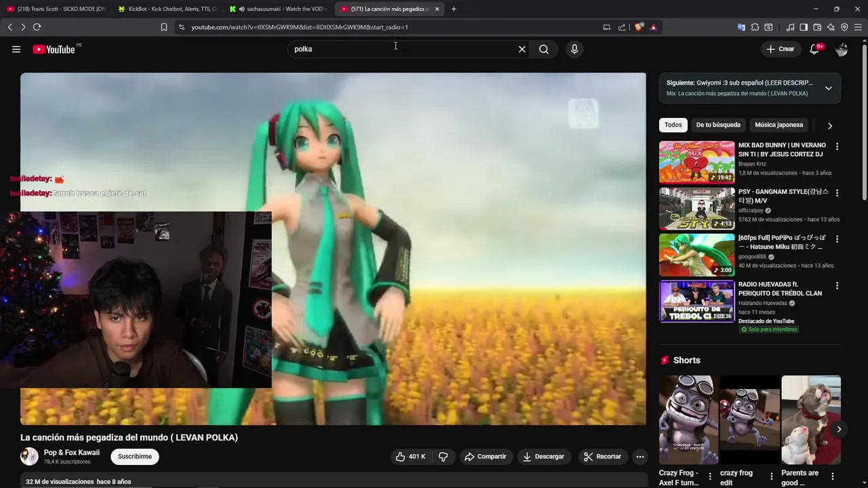This screenshot has width=868, height=488.
Task: Open options for Crazy Frog Axel F short
Action: tap(710, 476)
